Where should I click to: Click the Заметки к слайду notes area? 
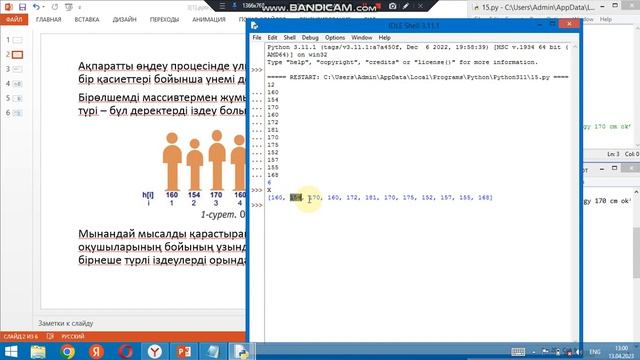tap(65, 323)
